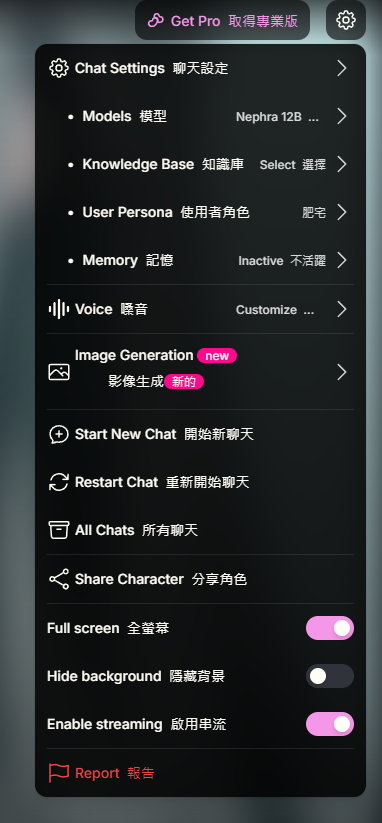Viewport: 382px width, 823px height.
Task: Click the Chat Settings gear icon
Action: 59,69
